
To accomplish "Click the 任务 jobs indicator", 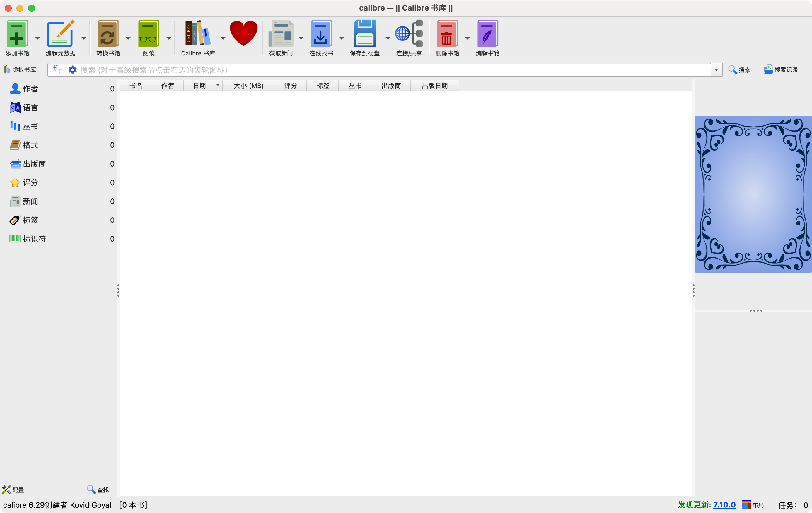I will click(793, 505).
